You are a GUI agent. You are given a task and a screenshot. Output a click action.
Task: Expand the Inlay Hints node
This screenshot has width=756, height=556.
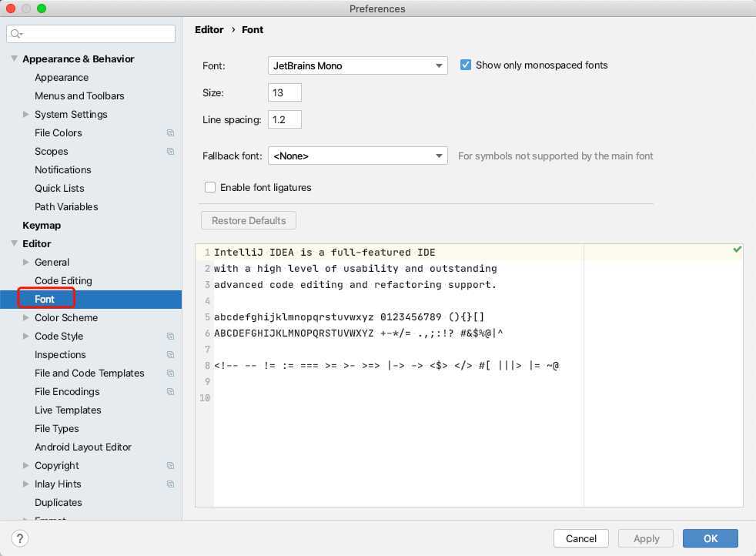[x=26, y=484]
